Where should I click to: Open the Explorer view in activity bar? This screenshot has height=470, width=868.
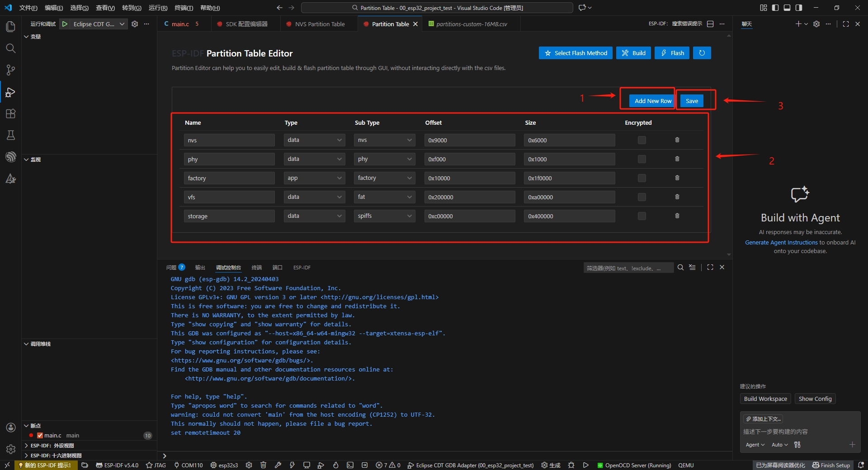(10, 27)
